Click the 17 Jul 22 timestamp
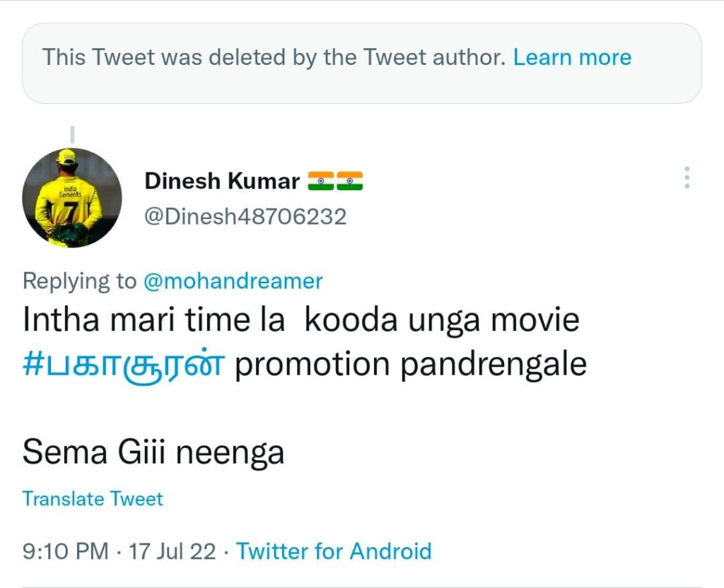This screenshot has width=724, height=588. tap(169, 551)
